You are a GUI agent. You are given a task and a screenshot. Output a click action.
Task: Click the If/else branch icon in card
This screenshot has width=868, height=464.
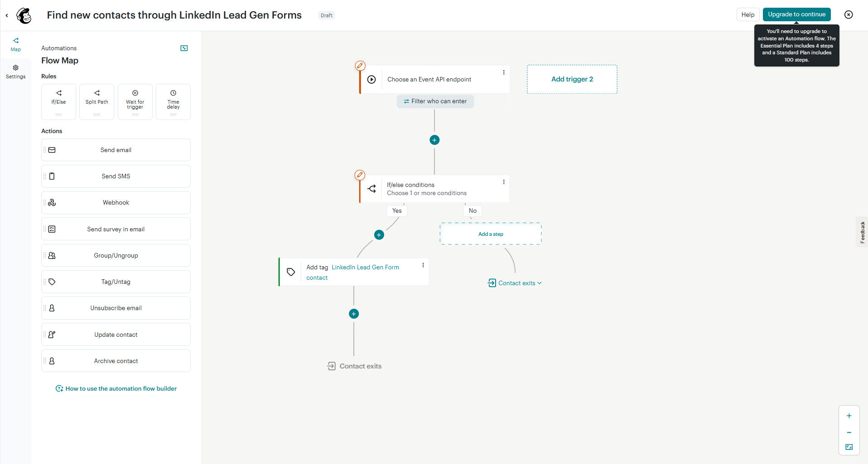coord(372,189)
